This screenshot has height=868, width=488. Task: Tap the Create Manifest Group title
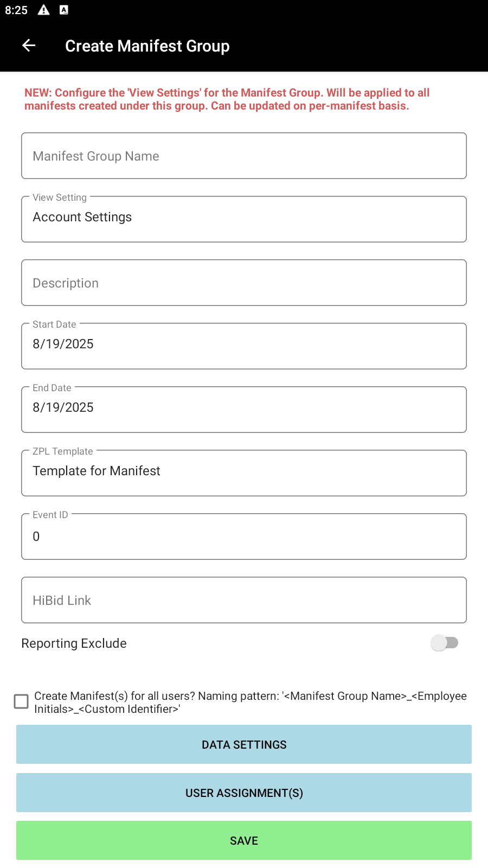147,46
